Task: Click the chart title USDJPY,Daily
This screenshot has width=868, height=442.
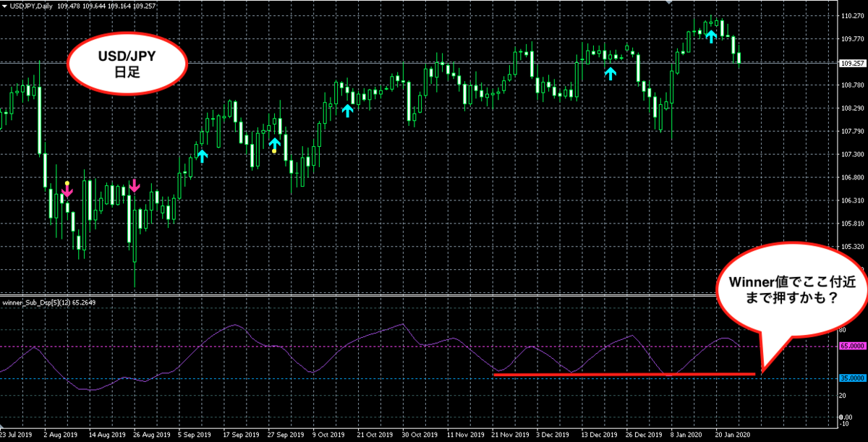Action: pos(30,7)
